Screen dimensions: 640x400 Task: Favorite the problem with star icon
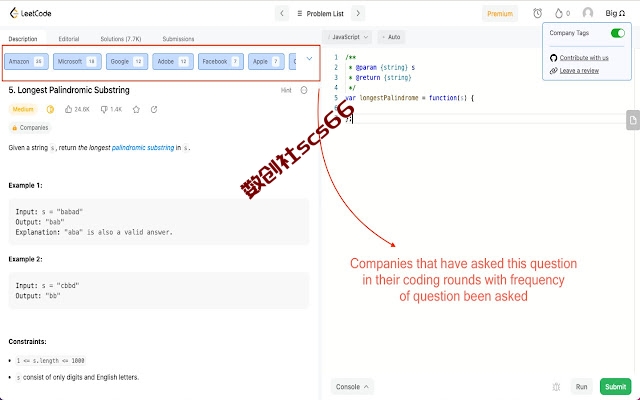pos(136,109)
